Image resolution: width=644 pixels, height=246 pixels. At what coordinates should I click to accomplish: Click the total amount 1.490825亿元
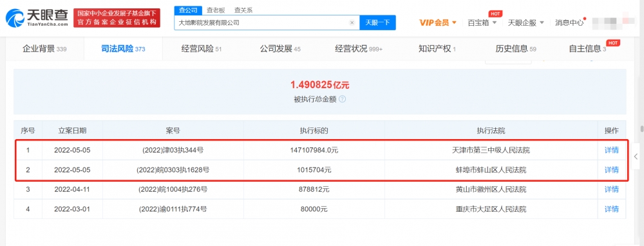319,85
